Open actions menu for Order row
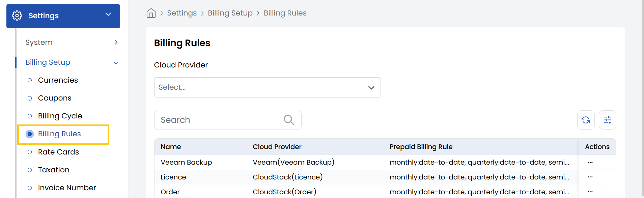 [590, 192]
